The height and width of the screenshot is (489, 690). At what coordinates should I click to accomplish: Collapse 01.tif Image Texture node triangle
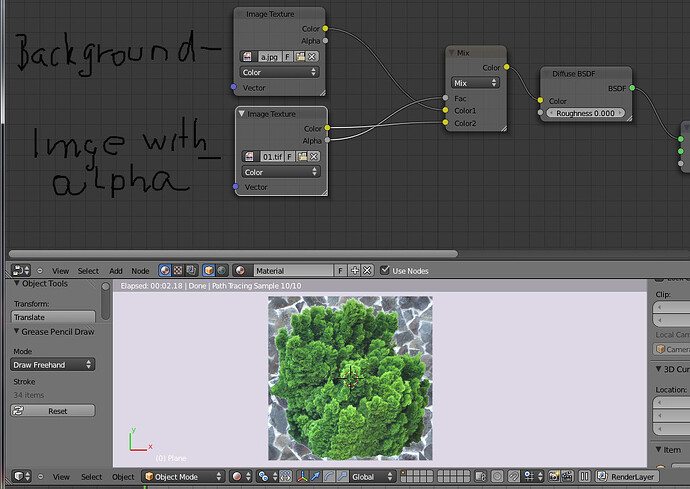(241, 114)
